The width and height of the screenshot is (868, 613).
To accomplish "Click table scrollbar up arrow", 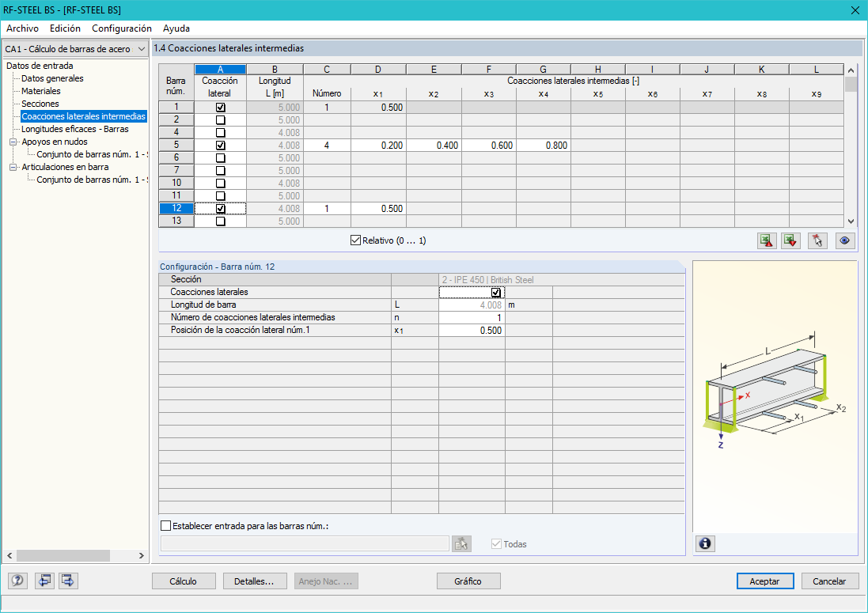I will point(851,70).
